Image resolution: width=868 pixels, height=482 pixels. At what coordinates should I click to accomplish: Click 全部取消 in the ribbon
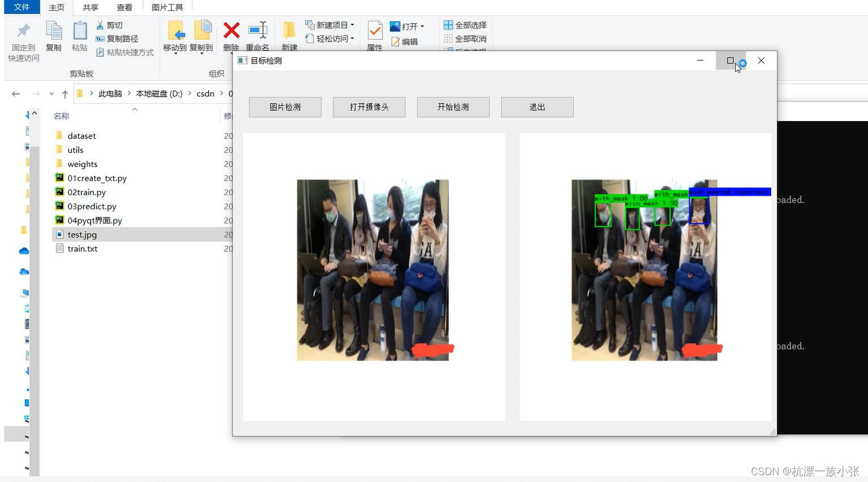pos(465,38)
